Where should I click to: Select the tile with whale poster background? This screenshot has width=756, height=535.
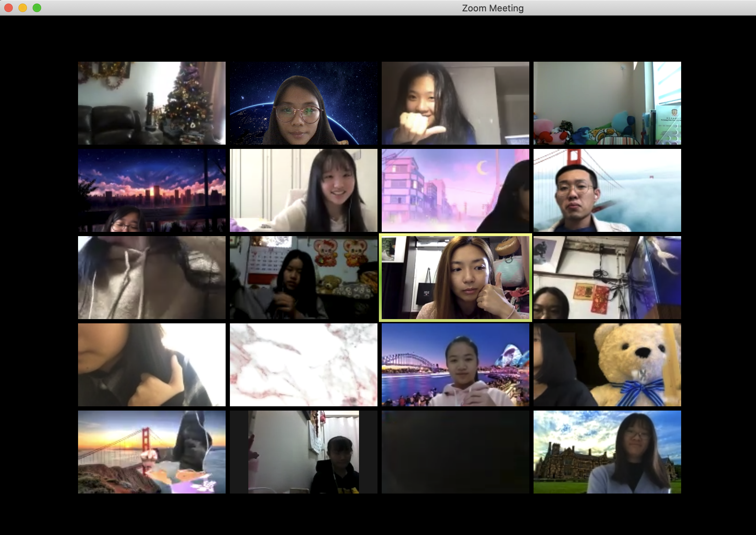click(607, 278)
